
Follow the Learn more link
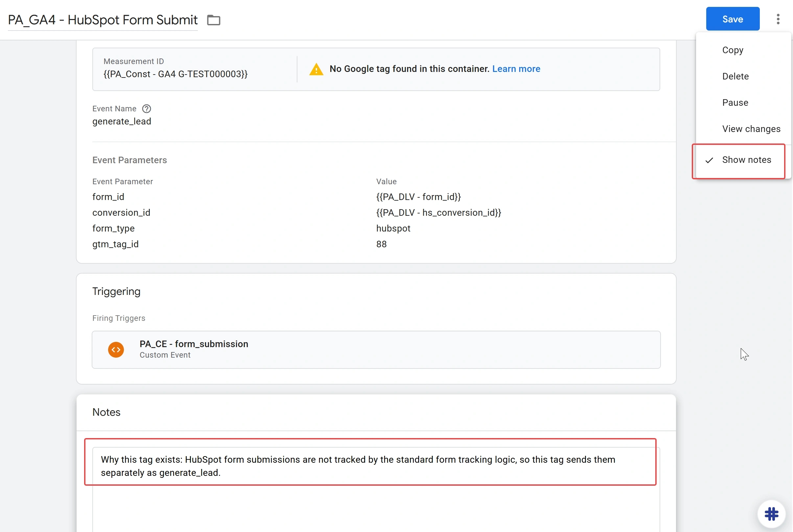pos(516,69)
